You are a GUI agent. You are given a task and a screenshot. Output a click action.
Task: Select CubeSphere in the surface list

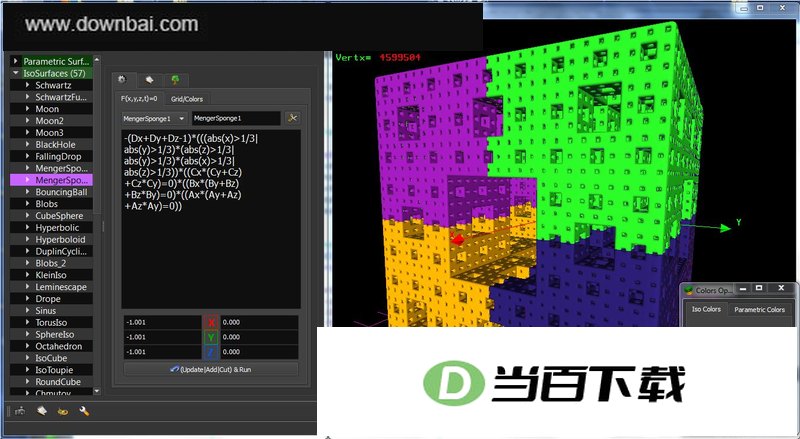52,215
